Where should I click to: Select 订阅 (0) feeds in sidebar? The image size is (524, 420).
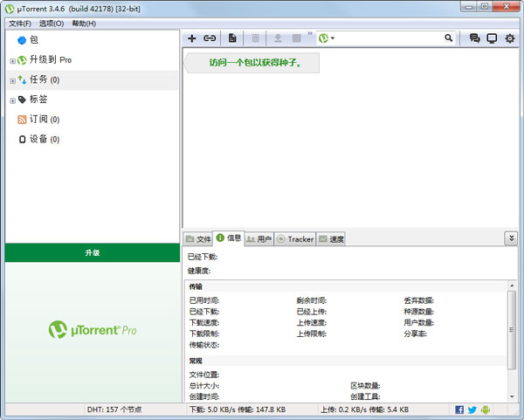45,120
